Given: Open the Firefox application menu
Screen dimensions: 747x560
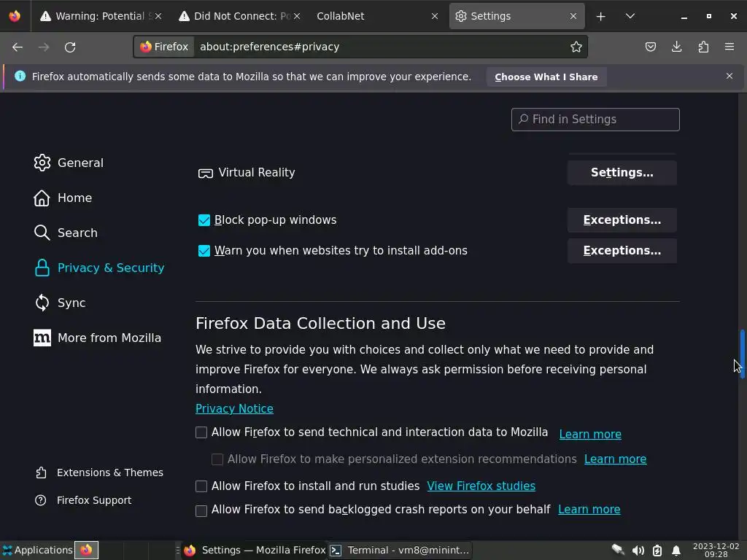Looking at the screenshot, I should [x=729, y=47].
